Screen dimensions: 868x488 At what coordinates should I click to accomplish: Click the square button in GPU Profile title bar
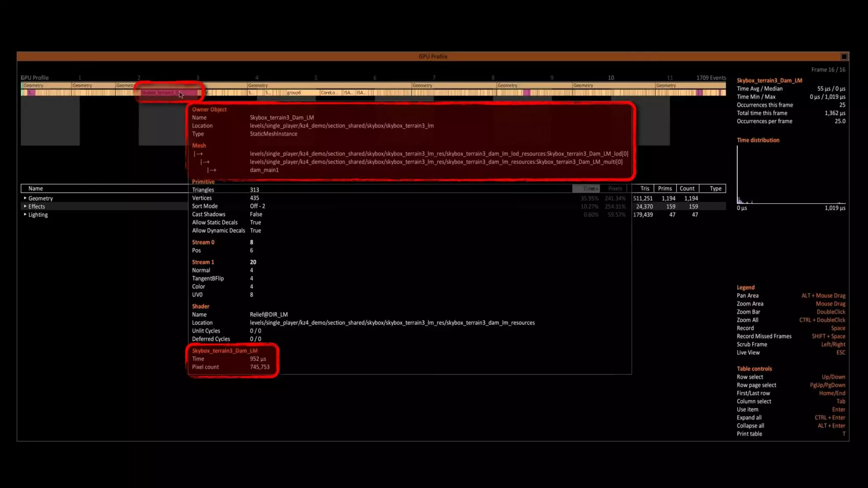(x=844, y=57)
